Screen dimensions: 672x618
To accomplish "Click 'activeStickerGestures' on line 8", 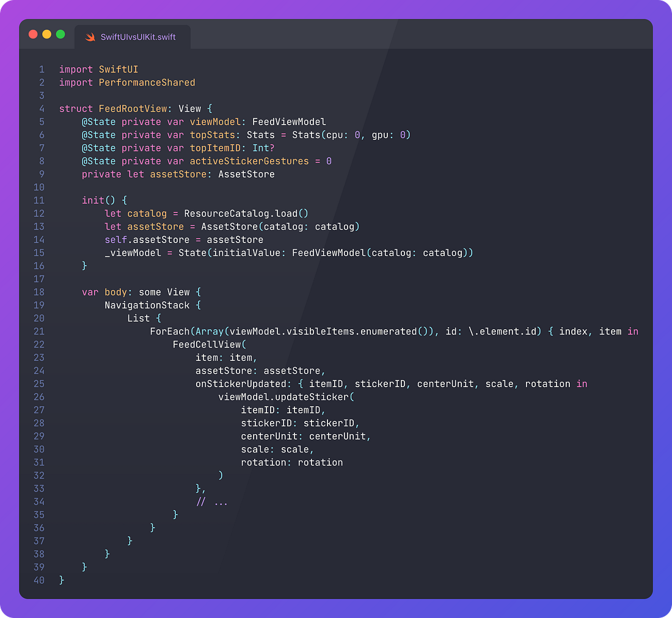I will tap(249, 161).
